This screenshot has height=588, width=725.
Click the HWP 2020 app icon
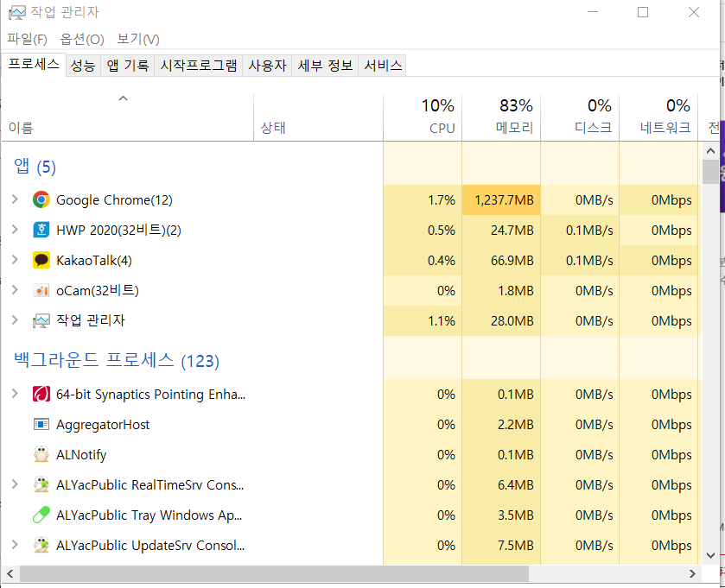(x=41, y=230)
